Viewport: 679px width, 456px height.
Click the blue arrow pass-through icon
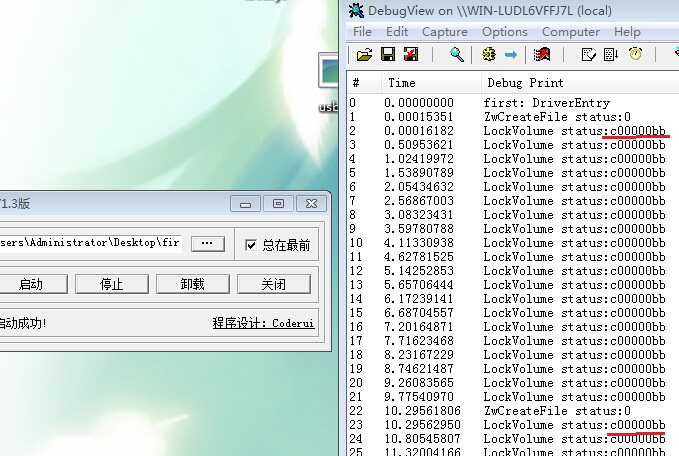(x=511, y=55)
